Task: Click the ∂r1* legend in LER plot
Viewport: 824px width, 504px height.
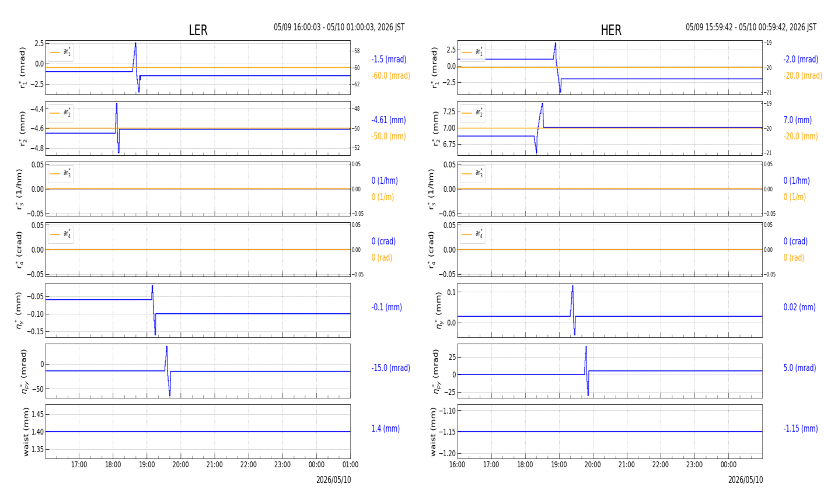Action: coord(61,52)
